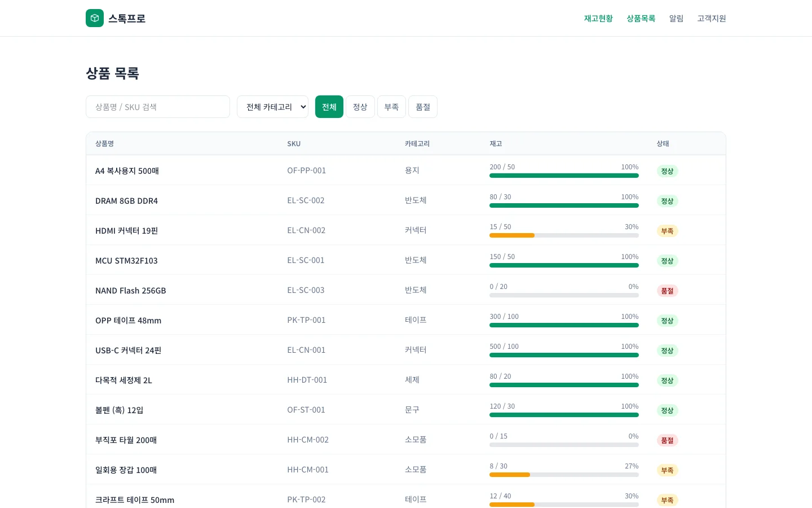812x508 pixels.
Task: Click the 정상 badge for DRAM 8GB DDR4
Action: point(667,202)
